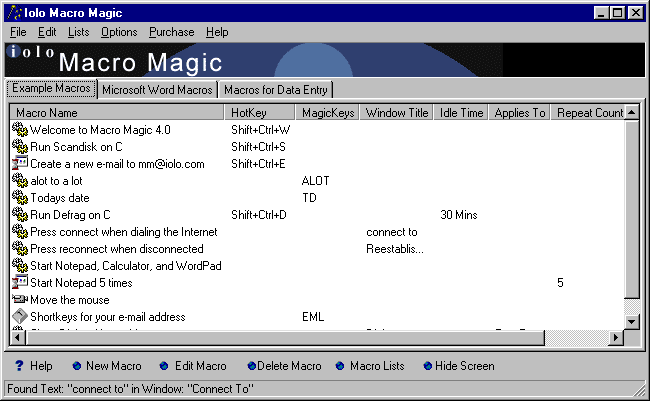Sort by the Macro Name column header

[x=117, y=112]
